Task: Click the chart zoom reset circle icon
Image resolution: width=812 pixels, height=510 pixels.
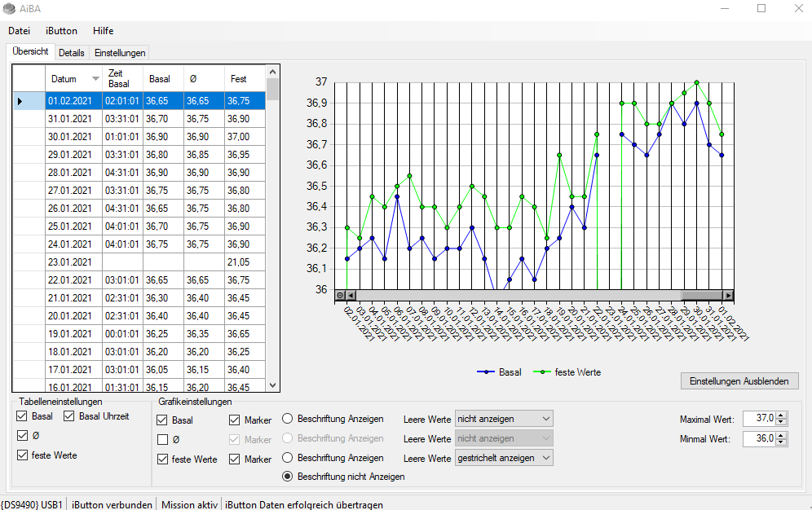Action: [x=340, y=296]
